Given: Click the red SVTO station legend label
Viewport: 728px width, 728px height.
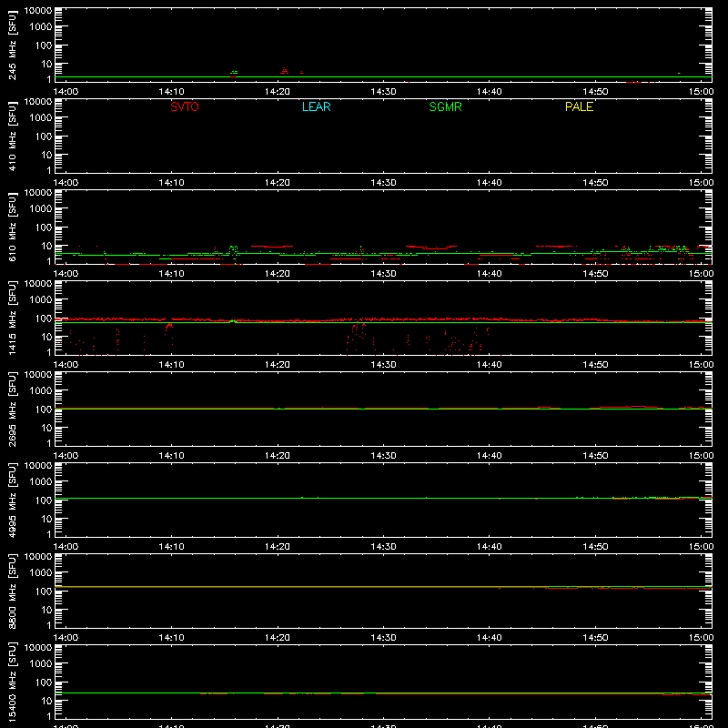Looking at the screenshot, I should pos(185,106).
